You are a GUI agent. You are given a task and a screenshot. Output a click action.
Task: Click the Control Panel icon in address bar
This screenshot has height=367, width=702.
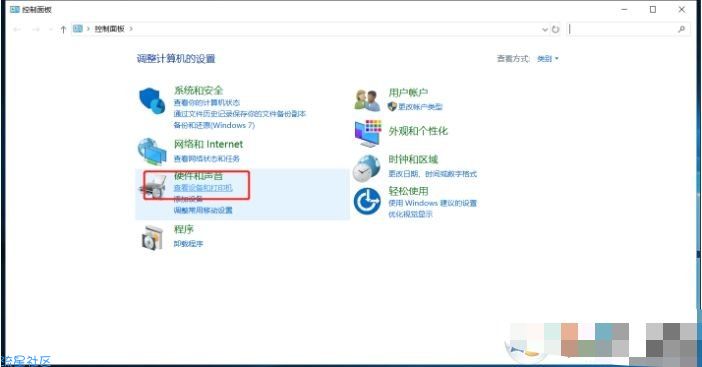point(78,29)
